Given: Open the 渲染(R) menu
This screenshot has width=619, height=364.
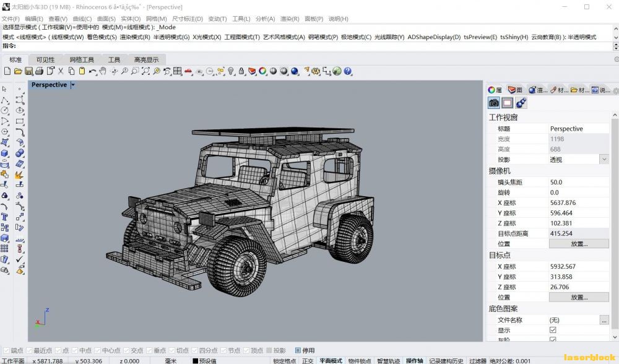Looking at the screenshot, I should (x=290, y=19).
